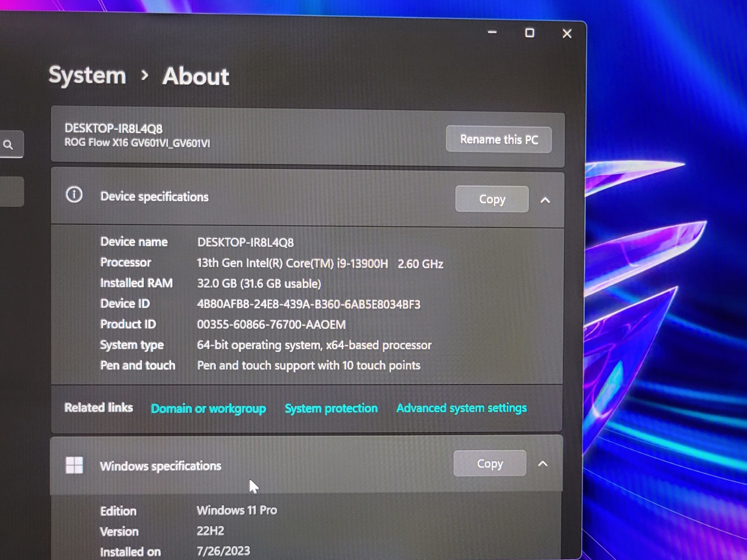Click the Device ID value 4B80AFB8

coord(309,304)
